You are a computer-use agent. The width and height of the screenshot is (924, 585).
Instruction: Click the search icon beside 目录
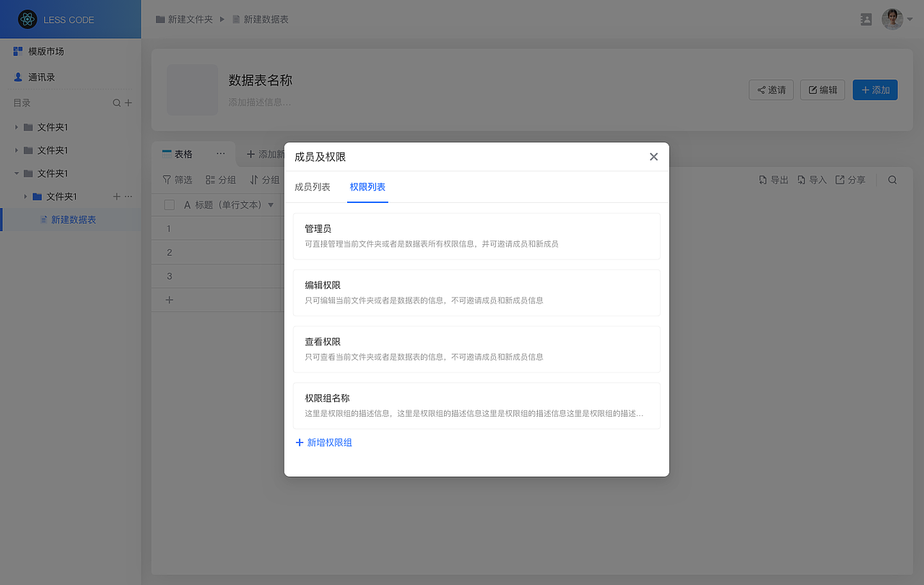116,103
